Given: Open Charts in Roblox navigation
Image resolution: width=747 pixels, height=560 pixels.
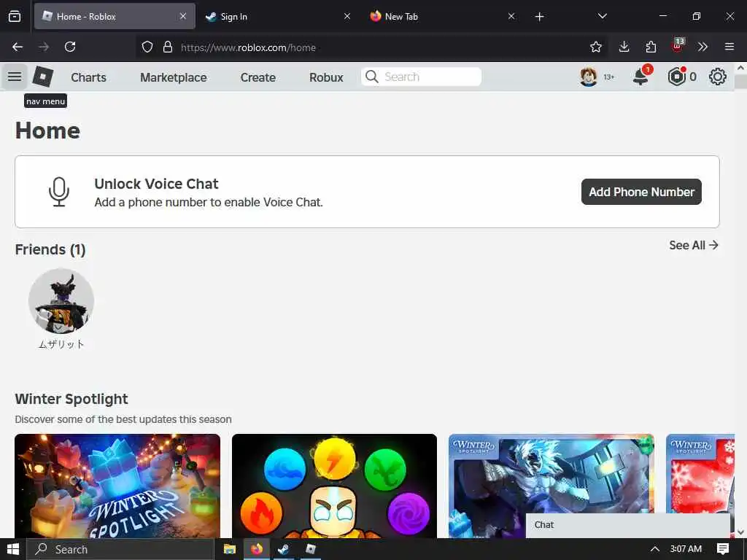Looking at the screenshot, I should [x=88, y=77].
